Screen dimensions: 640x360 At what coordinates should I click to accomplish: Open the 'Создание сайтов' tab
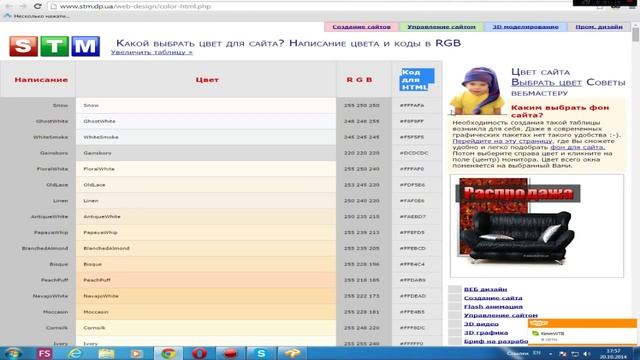361,27
